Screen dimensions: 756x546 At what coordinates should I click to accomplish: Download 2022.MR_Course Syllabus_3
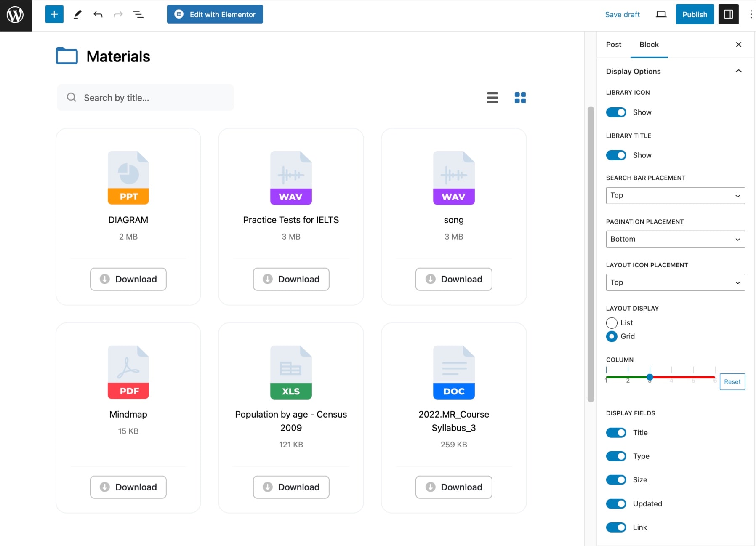click(x=454, y=487)
